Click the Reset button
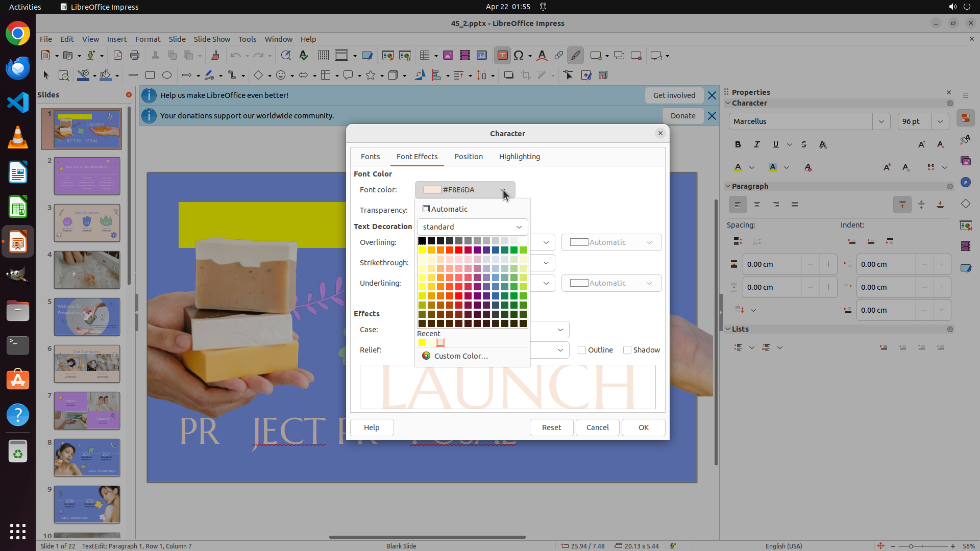 [551, 428]
